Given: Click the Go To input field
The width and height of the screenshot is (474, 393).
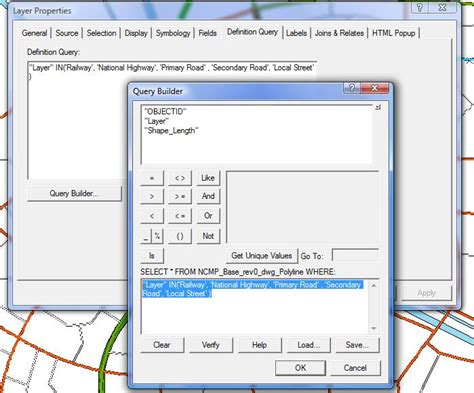Looking at the screenshot, I should click(355, 256).
